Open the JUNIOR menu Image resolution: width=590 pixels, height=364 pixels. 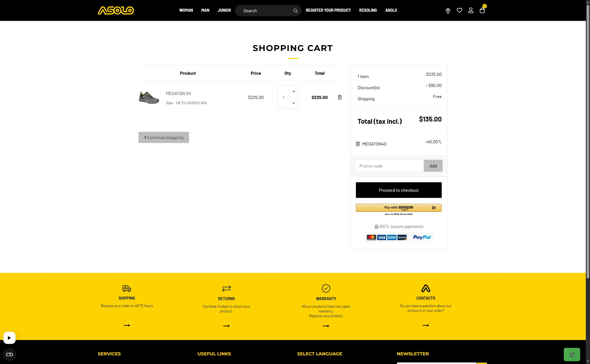[x=224, y=10]
